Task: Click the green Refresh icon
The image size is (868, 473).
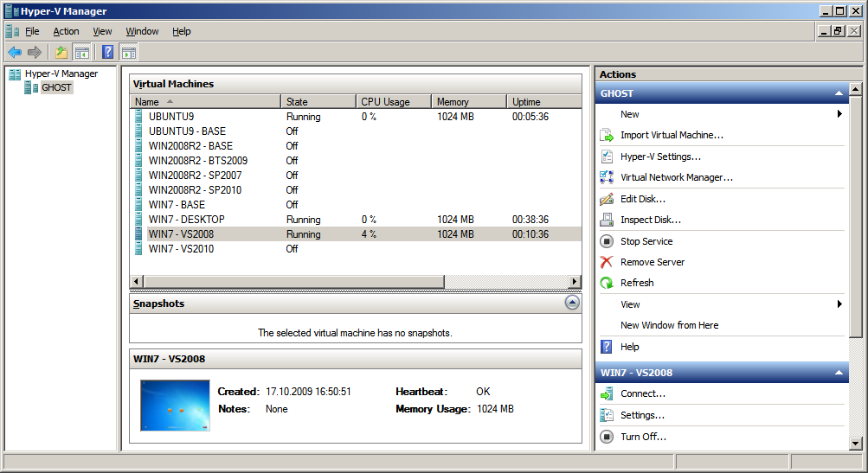Action: click(607, 283)
